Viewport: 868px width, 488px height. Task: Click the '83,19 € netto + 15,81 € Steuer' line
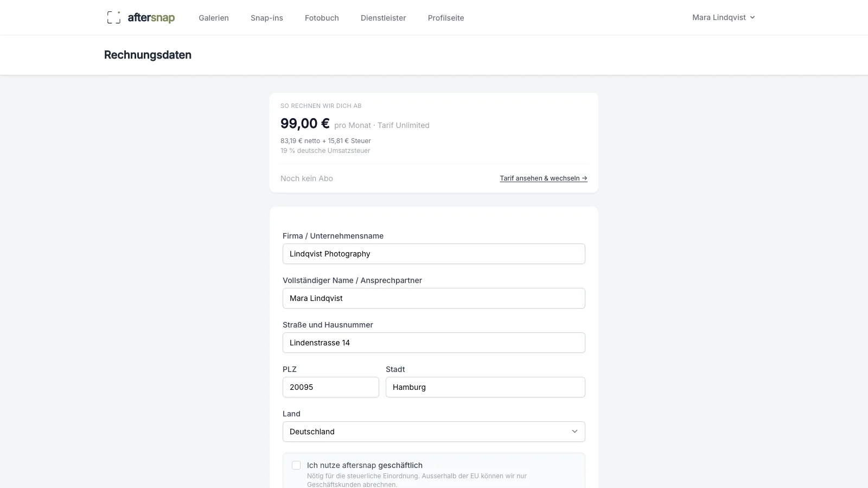[325, 141]
